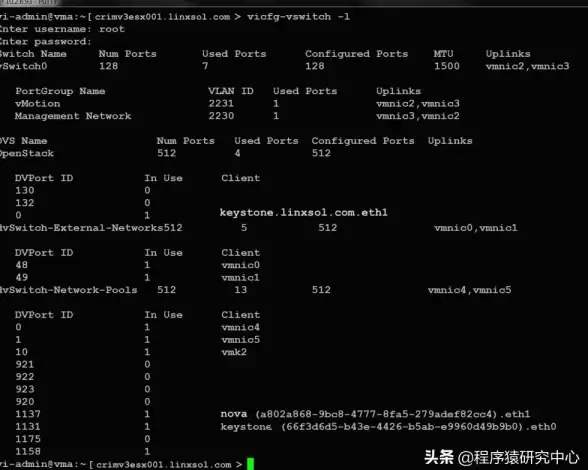Click the dvSwitch-Network-Pools switch name
Screen dimensions: 588x470
[69, 290]
